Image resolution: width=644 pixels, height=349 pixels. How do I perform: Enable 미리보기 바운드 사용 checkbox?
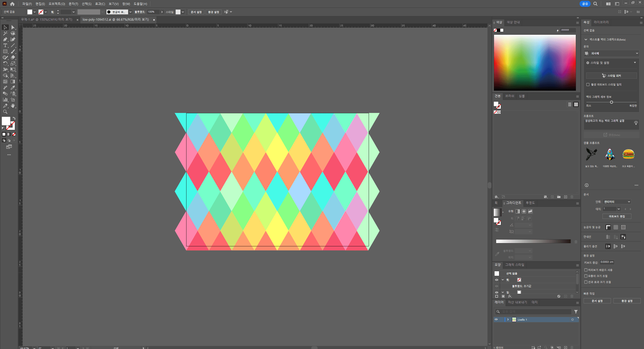pyautogui.click(x=586, y=270)
